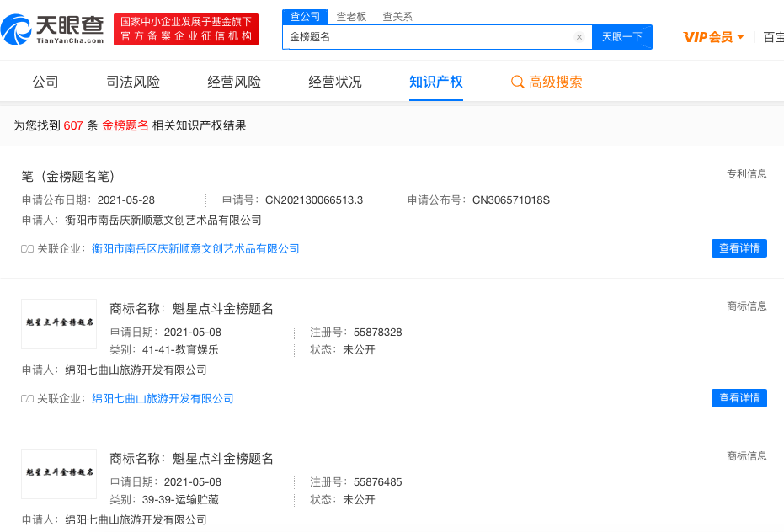The height and width of the screenshot is (532, 784).
Task: Click the link icon beside 绵阳七曲山旅游开发有限公司 link
Action: point(27,399)
